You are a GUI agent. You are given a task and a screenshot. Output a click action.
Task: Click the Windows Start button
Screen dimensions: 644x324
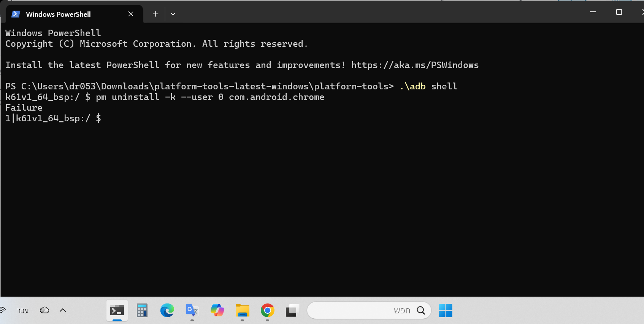(446, 311)
